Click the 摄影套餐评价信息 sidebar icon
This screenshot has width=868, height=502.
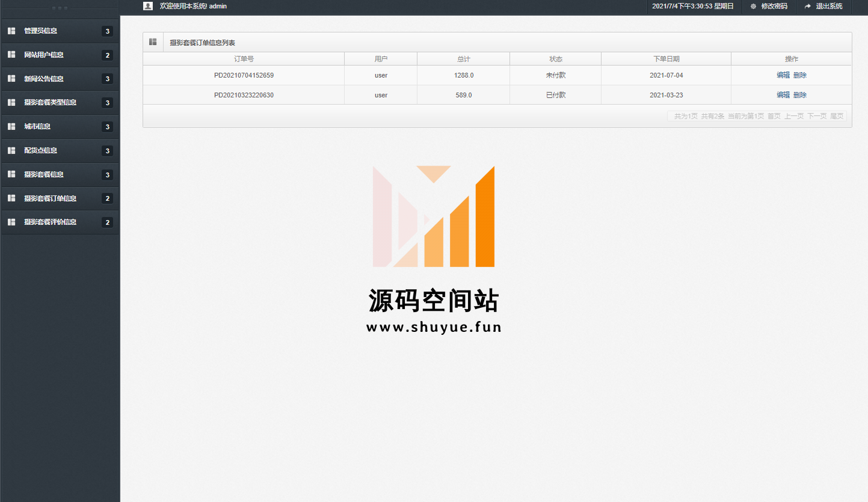coord(11,222)
